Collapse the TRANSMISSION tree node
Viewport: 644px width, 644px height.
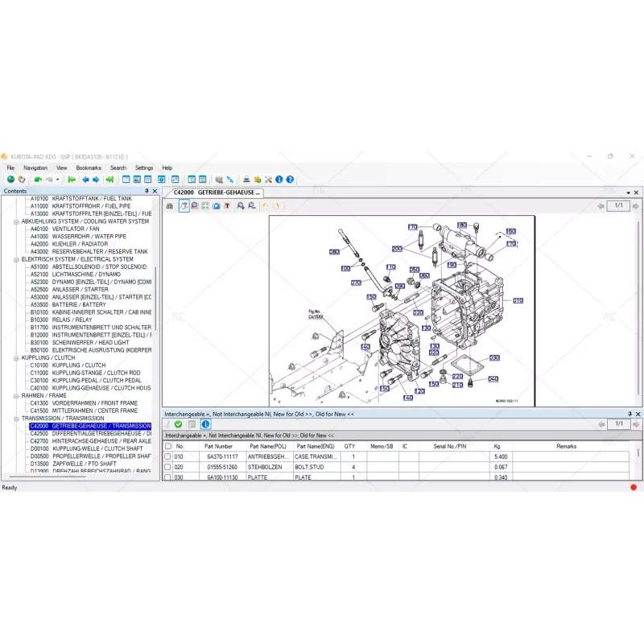16,419
